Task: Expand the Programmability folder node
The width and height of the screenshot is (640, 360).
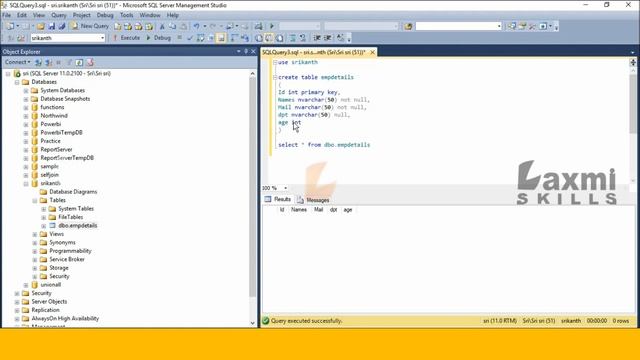Action: pos(35,251)
